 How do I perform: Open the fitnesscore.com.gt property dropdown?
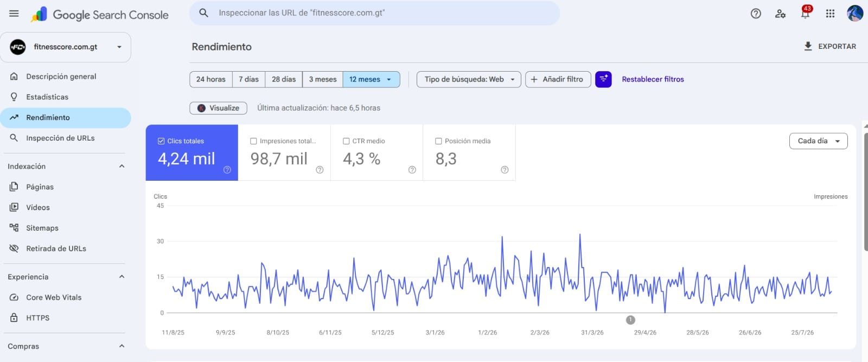66,47
